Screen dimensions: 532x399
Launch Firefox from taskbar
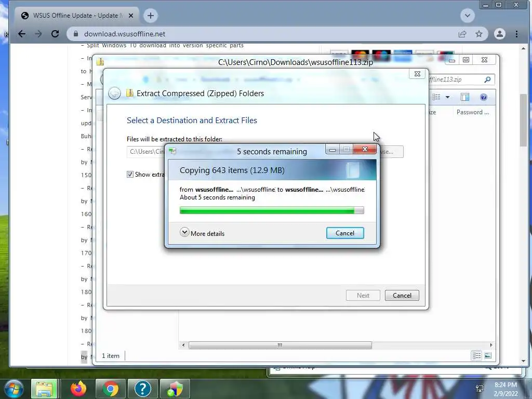coord(78,389)
